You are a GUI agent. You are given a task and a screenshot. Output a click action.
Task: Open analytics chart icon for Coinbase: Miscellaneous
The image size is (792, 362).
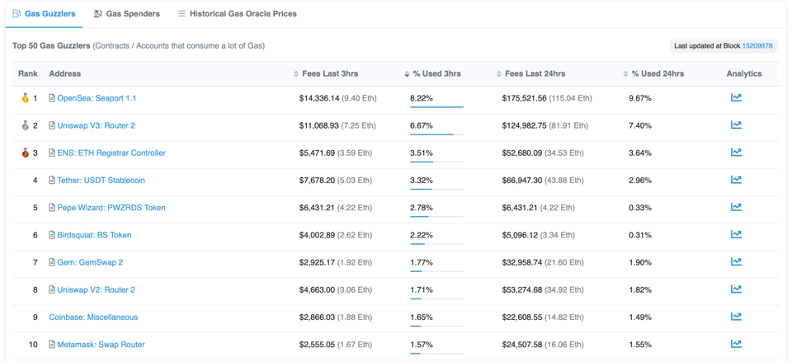point(736,316)
